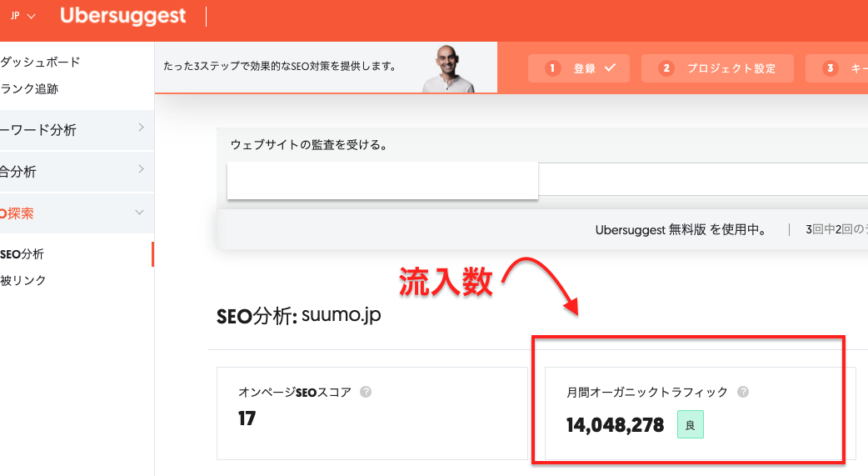Click the checkmark icon beside 登録

click(x=610, y=68)
